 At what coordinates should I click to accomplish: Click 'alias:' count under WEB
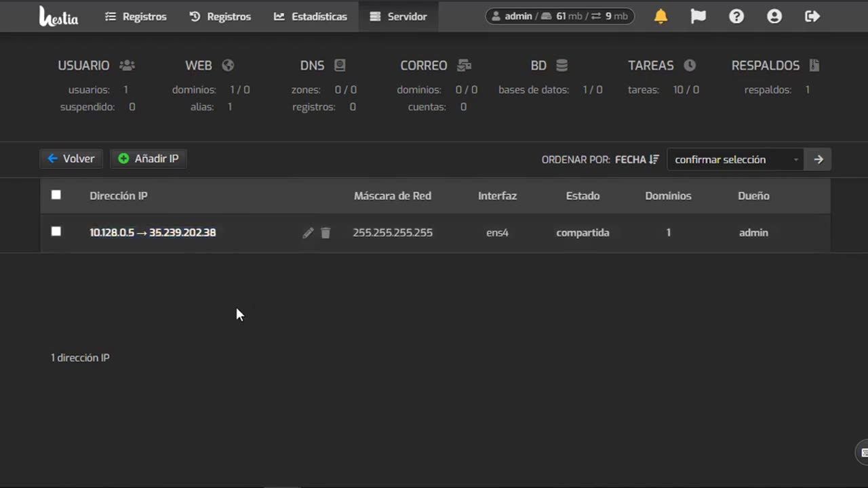(x=211, y=106)
